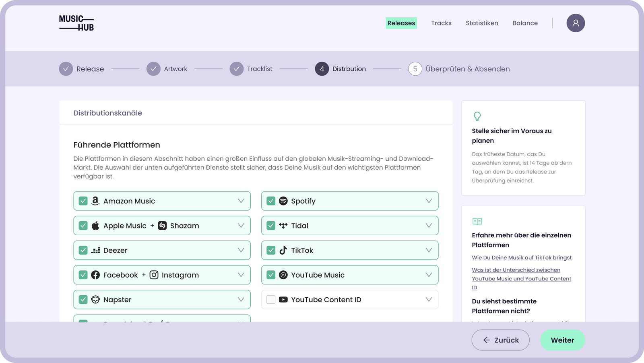Screen dimensions: 644x363
Task: Expand the Spotify platform options
Action: tap(428, 201)
